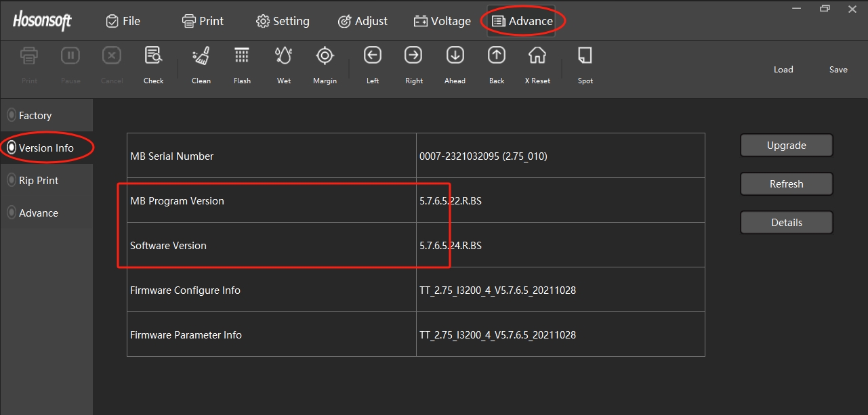Image resolution: width=868 pixels, height=415 pixels.
Task: Open the File menu tab
Action: point(123,21)
